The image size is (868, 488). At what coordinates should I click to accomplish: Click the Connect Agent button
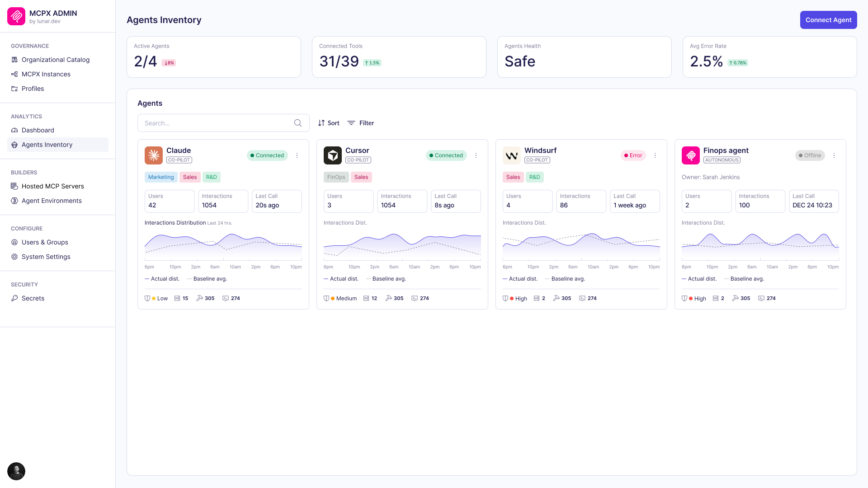point(828,20)
